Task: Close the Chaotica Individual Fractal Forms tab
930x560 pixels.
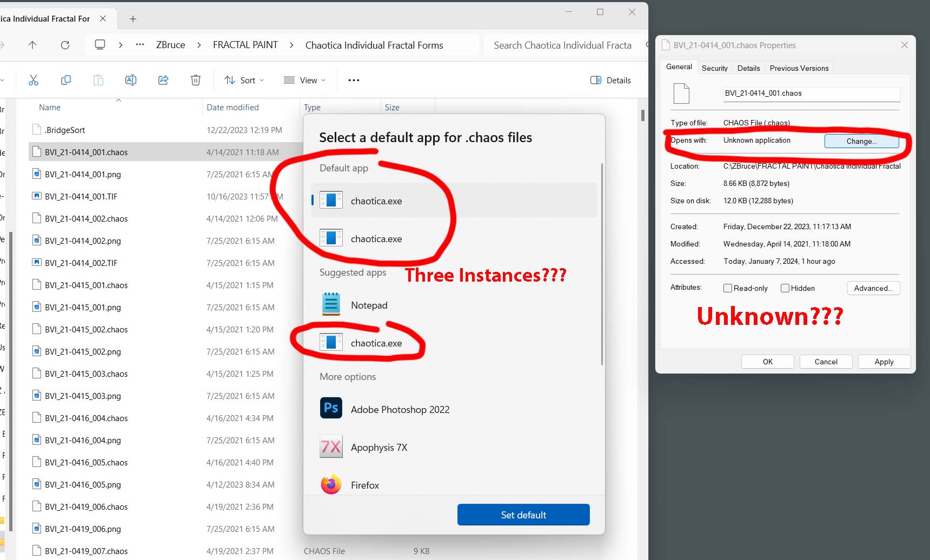Action: pos(103,18)
